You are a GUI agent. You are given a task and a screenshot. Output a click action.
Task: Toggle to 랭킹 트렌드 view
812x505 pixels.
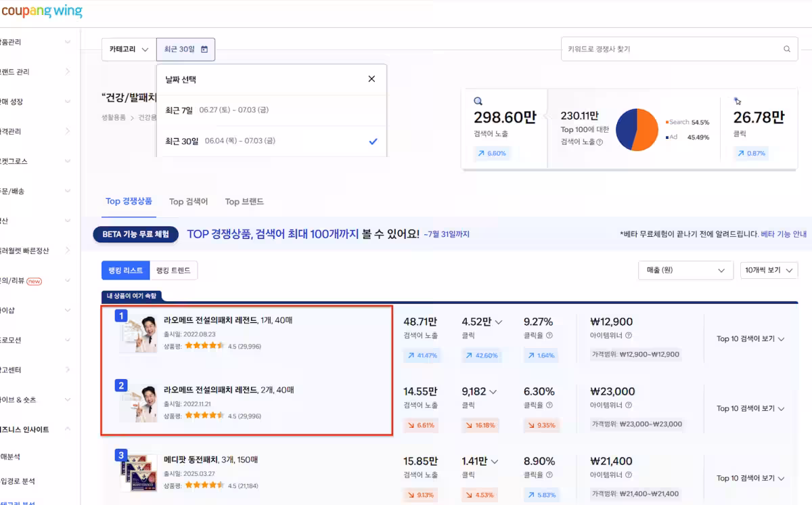(173, 270)
